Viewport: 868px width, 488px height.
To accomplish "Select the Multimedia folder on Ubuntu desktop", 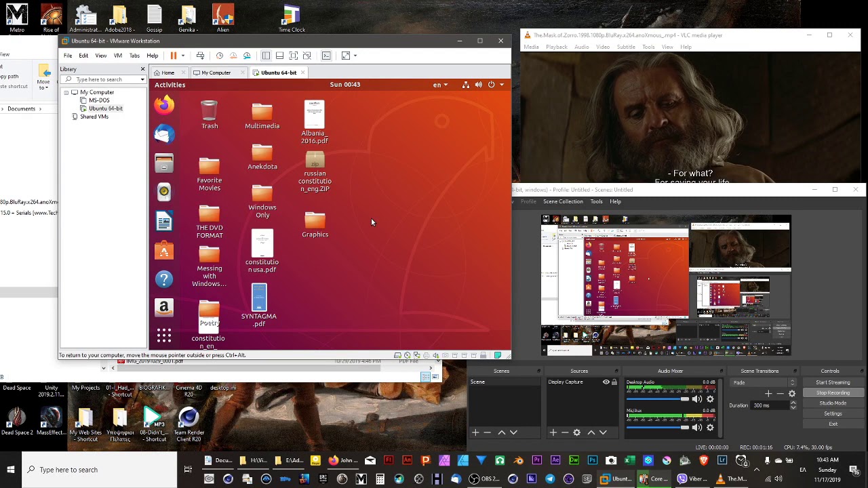I will point(262,115).
